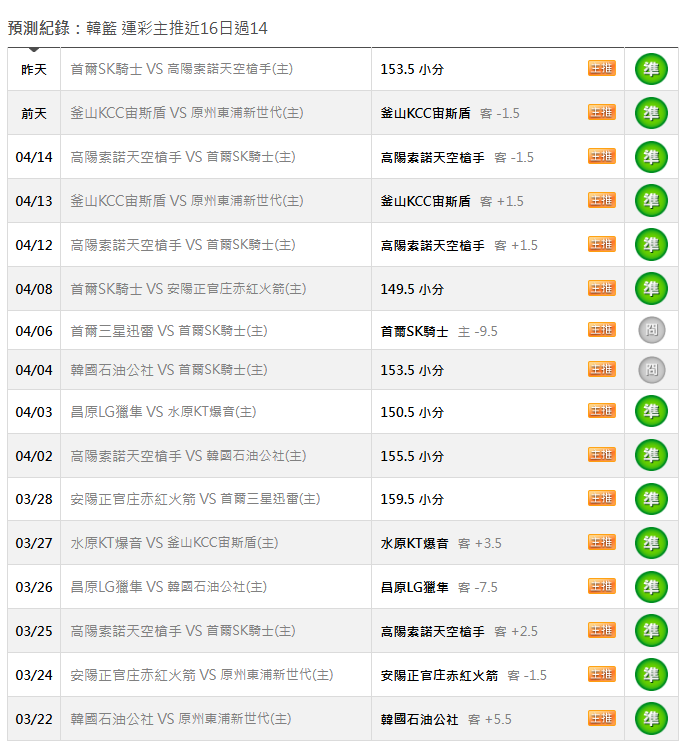
Task: Select the 155.5 小分 prediction text
Action: tap(412, 456)
